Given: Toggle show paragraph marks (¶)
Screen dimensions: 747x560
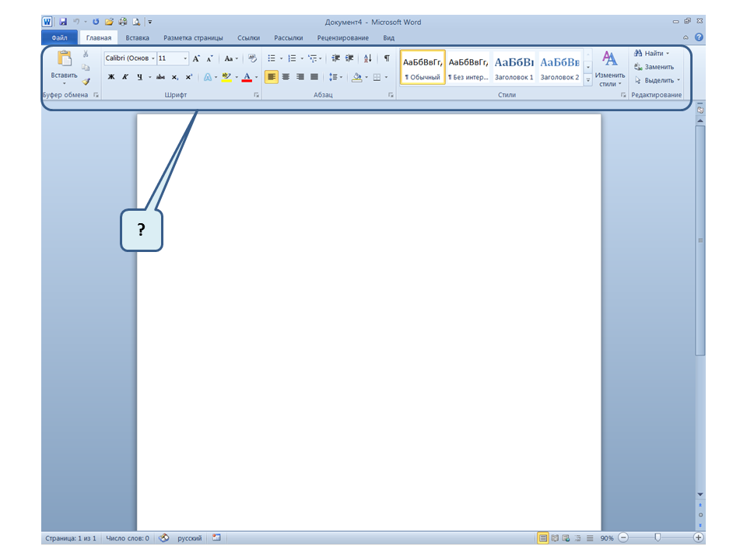Looking at the screenshot, I should [x=387, y=58].
